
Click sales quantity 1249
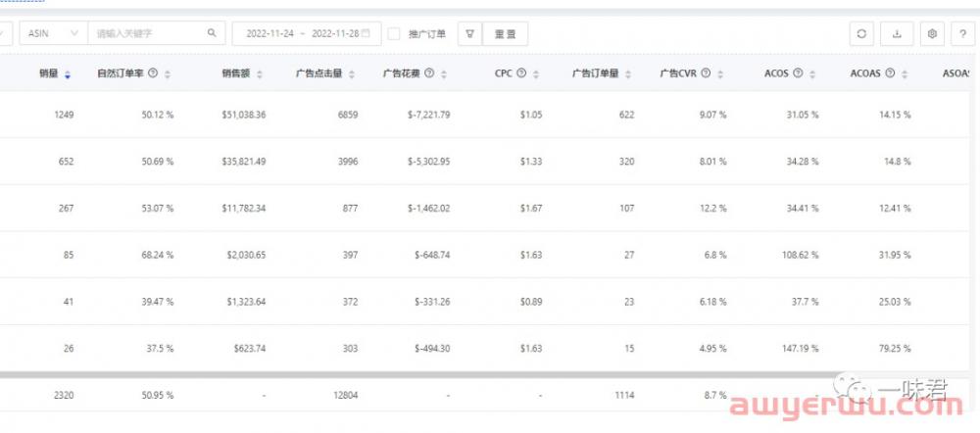[x=64, y=115]
